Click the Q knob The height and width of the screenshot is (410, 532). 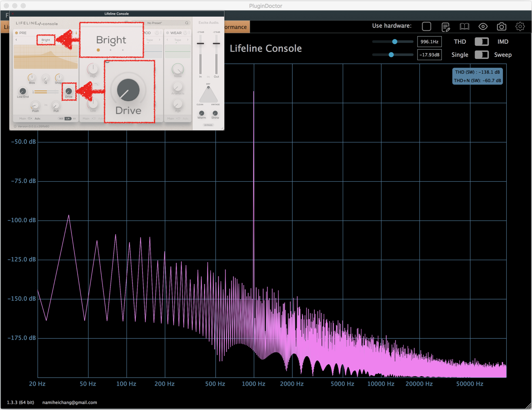(x=46, y=78)
